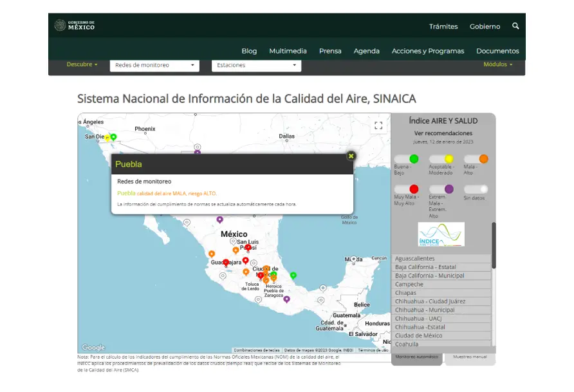This screenshot has width=574, height=392.
Task: Click the red marker at San Luis Potosí
Action: tap(248, 248)
